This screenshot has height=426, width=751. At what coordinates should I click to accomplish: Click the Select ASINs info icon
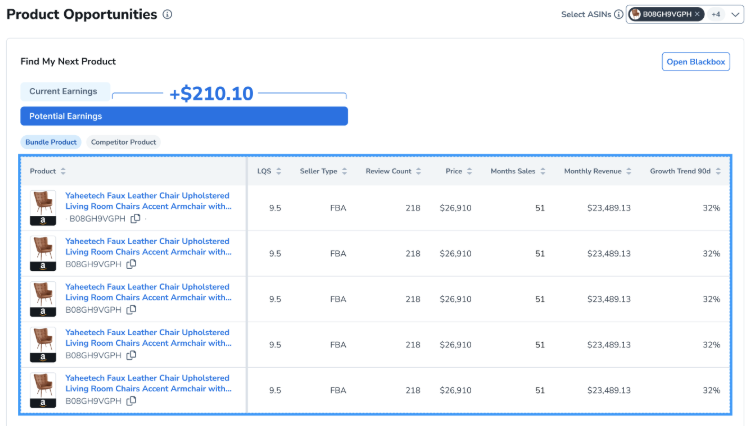click(619, 15)
